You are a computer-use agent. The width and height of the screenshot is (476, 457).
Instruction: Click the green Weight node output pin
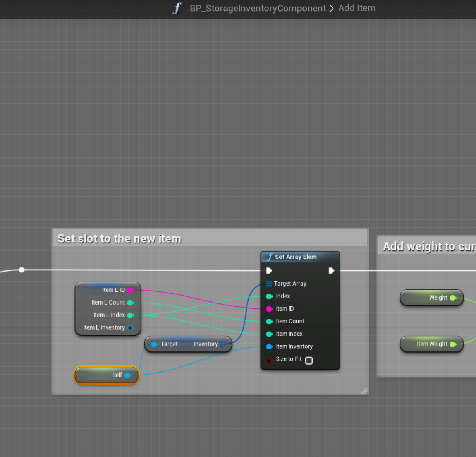[x=452, y=298]
